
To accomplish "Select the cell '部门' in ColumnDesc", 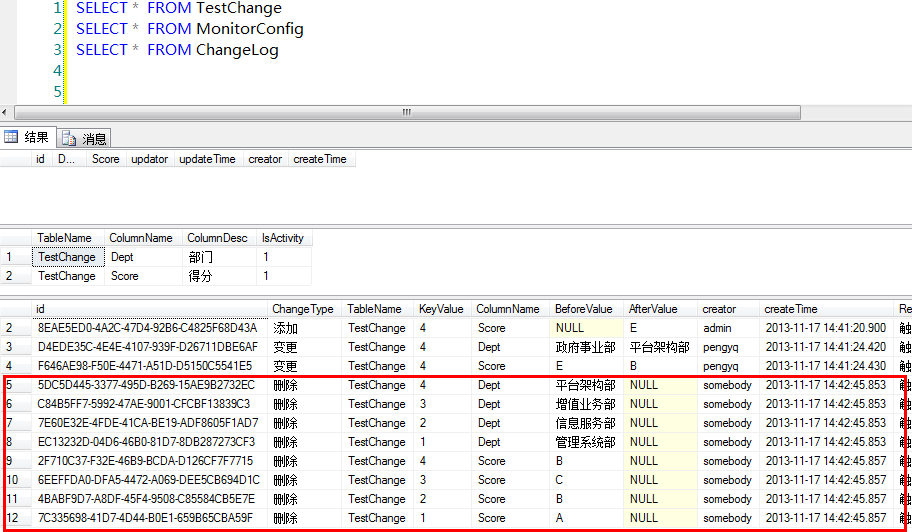I will point(219,257).
